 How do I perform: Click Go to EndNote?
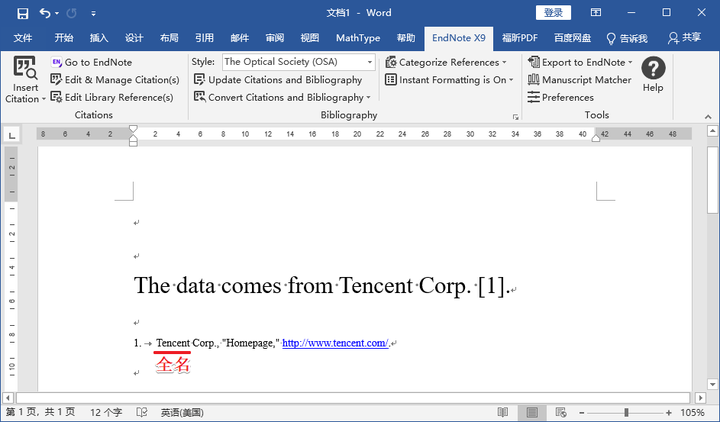(91, 62)
